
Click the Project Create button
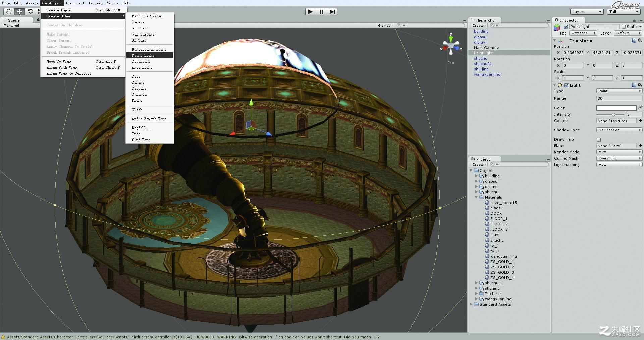pyautogui.click(x=479, y=164)
